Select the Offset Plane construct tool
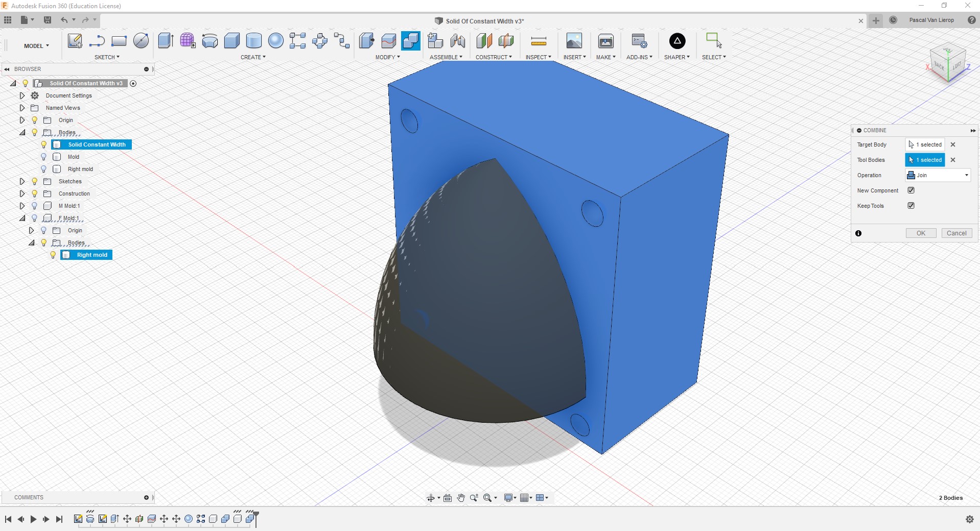980x531 pixels. click(484, 41)
